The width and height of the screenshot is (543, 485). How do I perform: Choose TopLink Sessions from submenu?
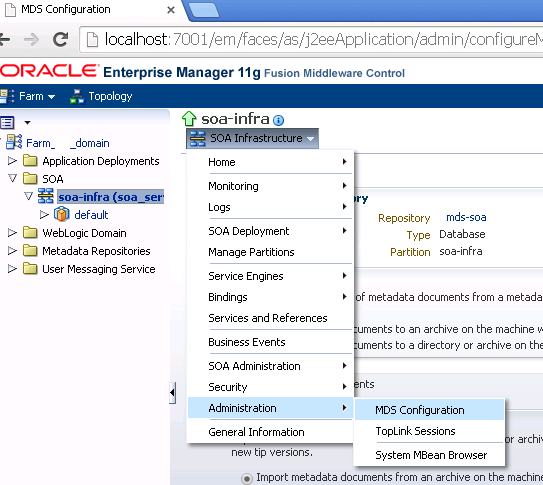(429, 431)
